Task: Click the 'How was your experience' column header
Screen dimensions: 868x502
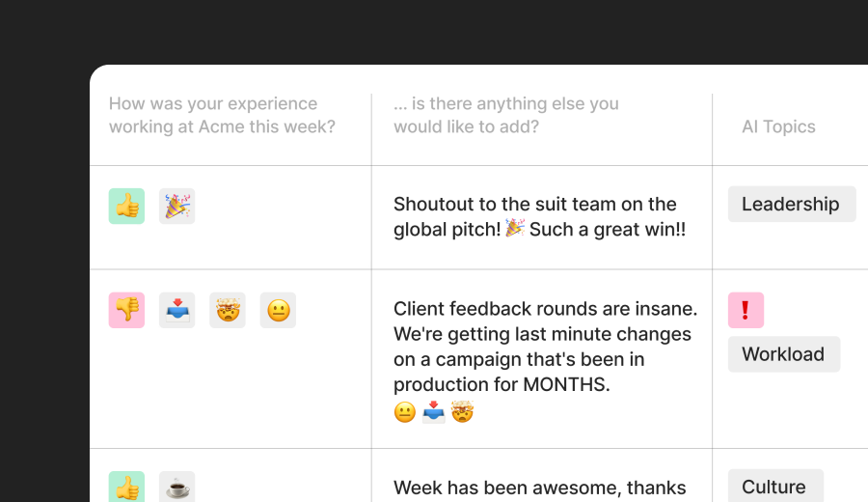Action: (222, 115)
